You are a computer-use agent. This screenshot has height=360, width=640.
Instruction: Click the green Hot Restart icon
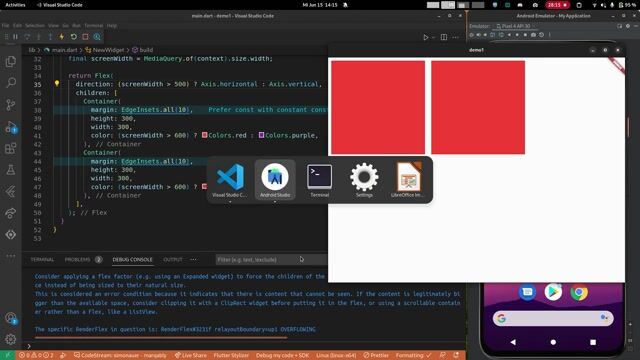click(73, 37)
